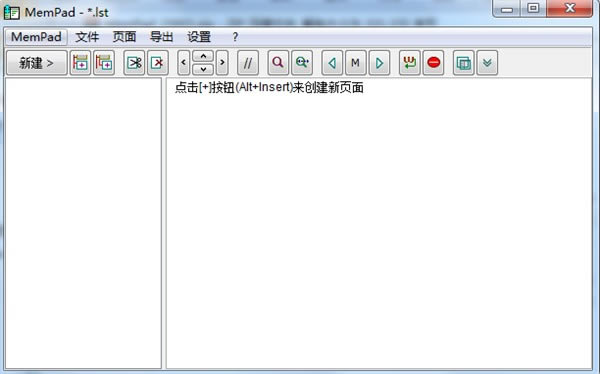Click the cut page scissors icon
This screenshot has width=600, height=374.
click(134, 63)
